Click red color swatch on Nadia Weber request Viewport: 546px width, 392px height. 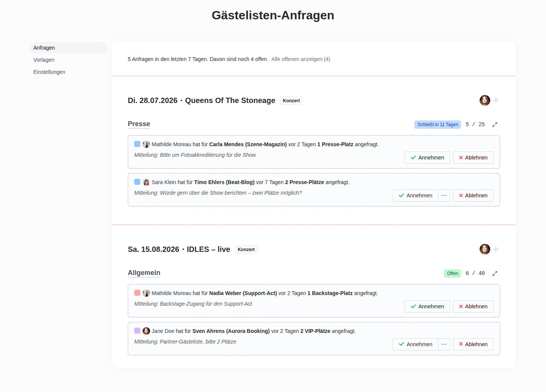pos(137,293)
